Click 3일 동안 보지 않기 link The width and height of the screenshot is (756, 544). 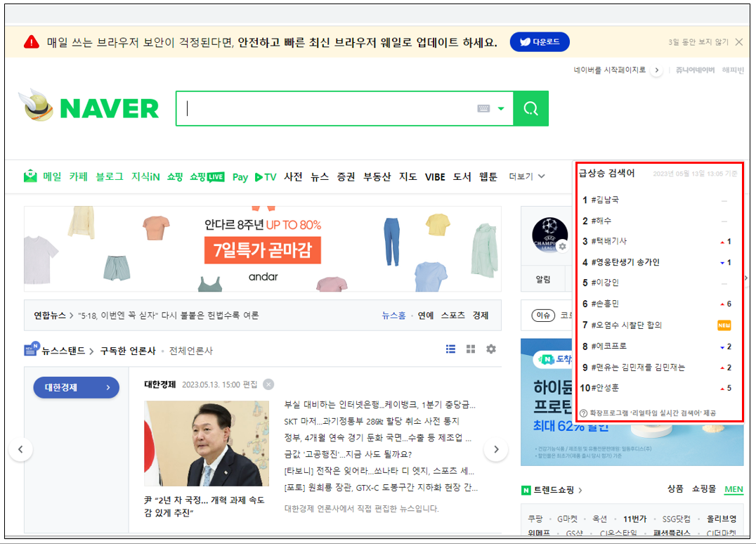pos(698,42)
